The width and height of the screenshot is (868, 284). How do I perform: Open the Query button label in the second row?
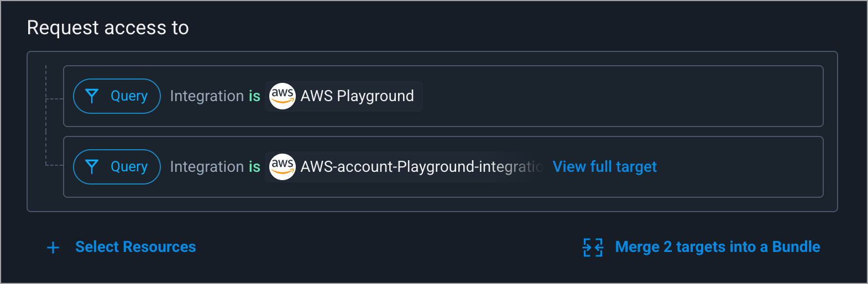pos(129,167)
